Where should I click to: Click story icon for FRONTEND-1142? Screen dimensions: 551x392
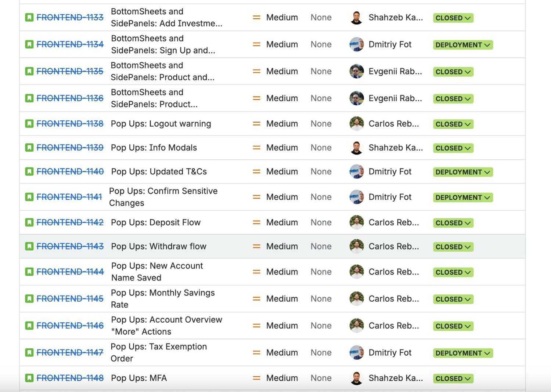[29, 222]
